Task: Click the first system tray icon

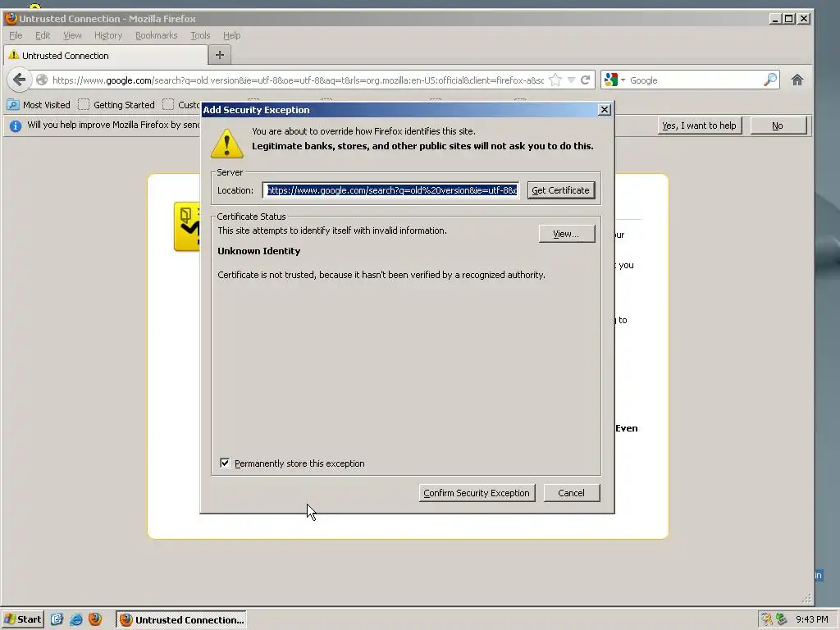Action: click(x=767, y=619)
